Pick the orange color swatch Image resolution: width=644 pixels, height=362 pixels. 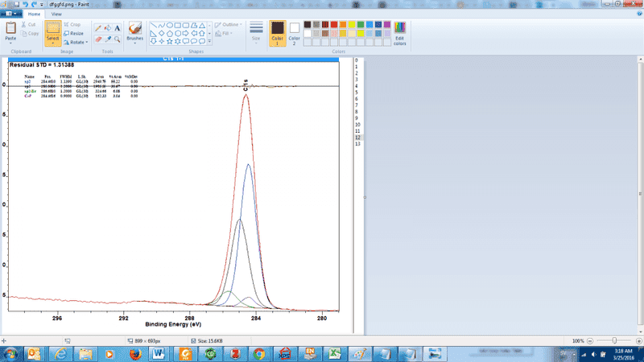tap(343, 25)
